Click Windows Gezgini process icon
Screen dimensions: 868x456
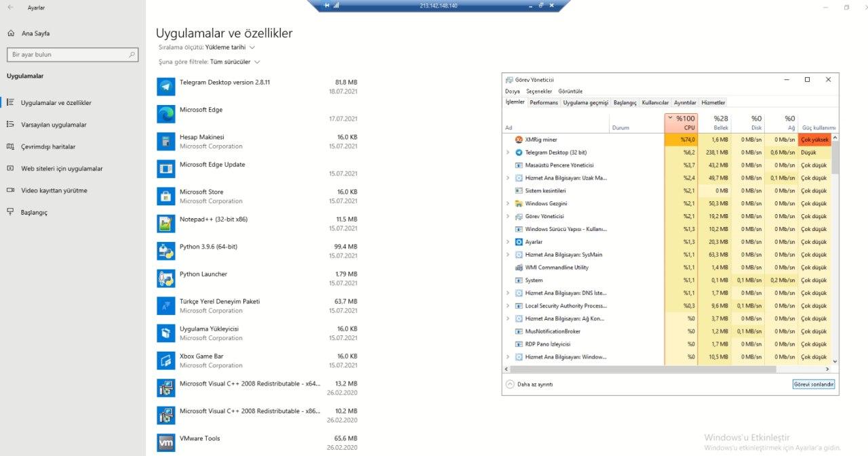[x=519, y=203]
